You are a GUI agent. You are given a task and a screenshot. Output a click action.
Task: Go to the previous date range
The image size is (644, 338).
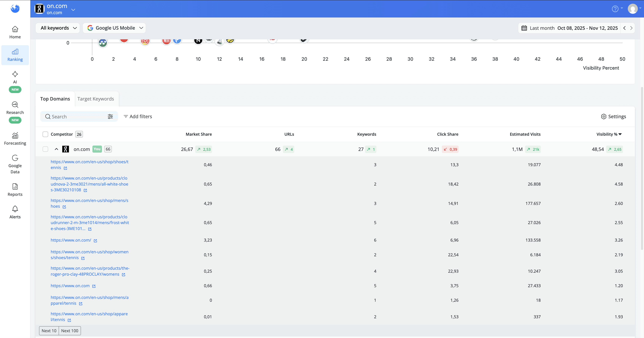point(624,28)
